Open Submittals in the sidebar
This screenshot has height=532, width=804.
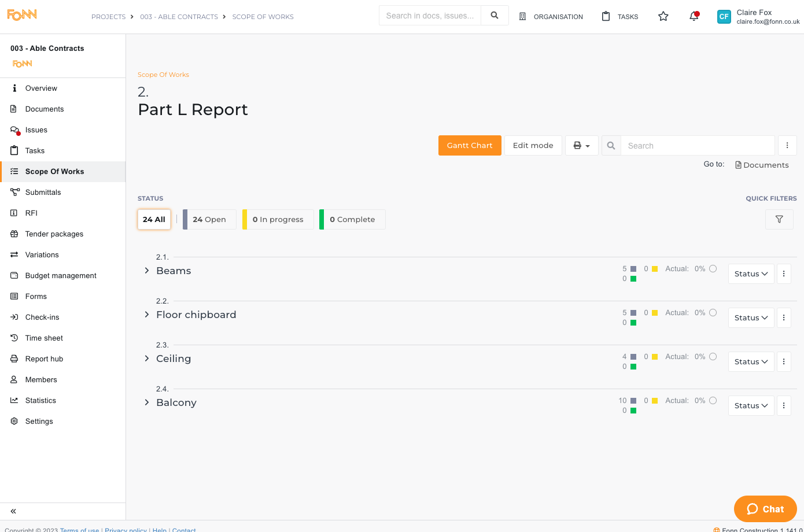click(x=43, y=193)
